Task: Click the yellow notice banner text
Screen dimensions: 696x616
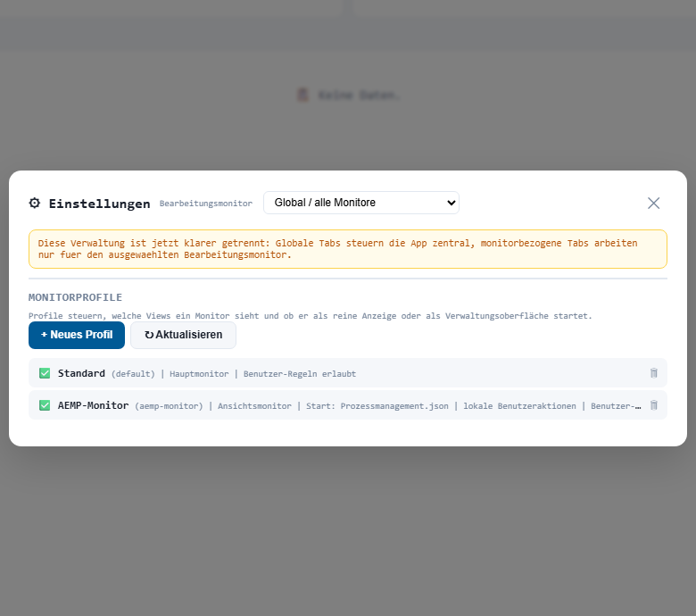Action: (x=347, y=249)
